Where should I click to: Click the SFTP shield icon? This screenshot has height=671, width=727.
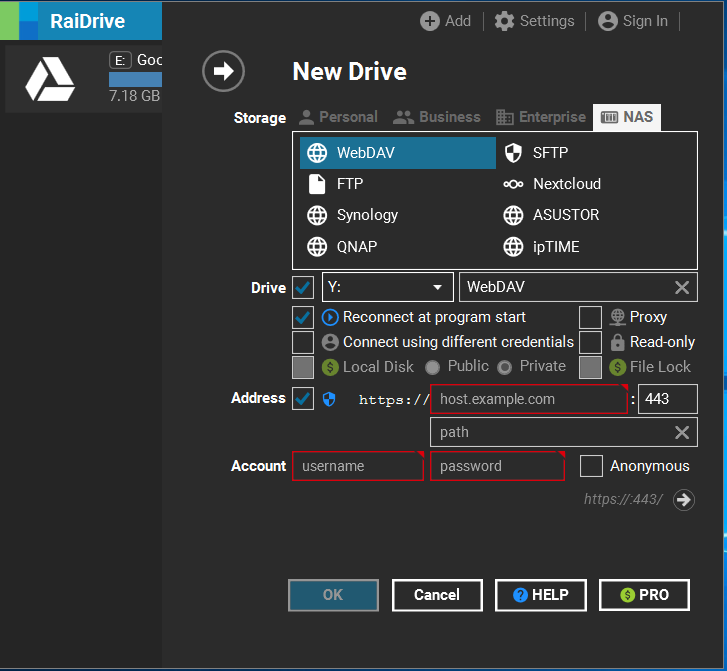pos(513,153)
